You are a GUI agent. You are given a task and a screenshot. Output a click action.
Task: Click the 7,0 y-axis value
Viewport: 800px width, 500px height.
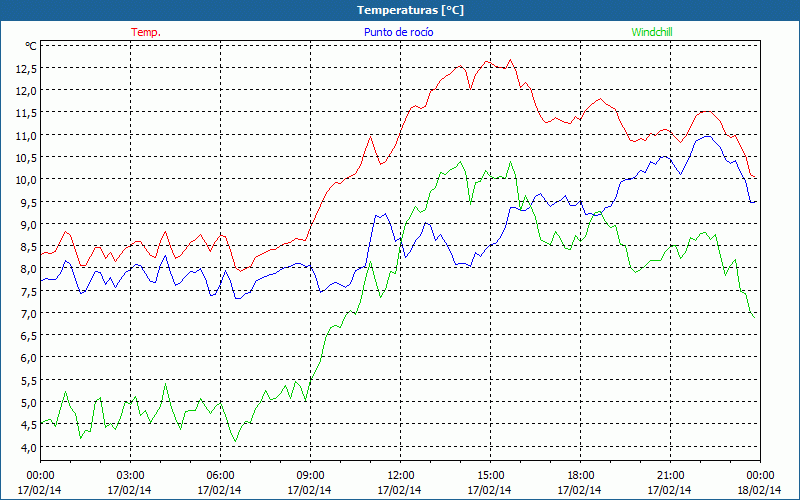[x=29, y=313]
